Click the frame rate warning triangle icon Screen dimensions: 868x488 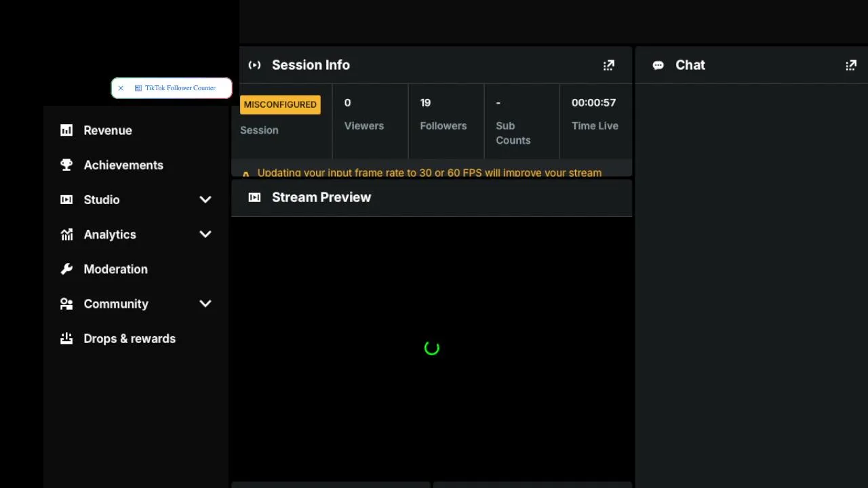(245, 174)
